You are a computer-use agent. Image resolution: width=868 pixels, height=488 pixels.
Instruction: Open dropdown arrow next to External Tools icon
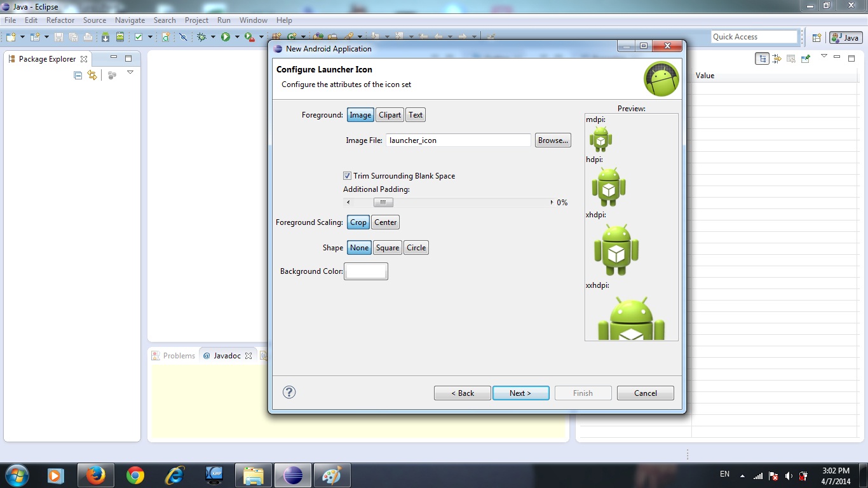click(261, 37)
